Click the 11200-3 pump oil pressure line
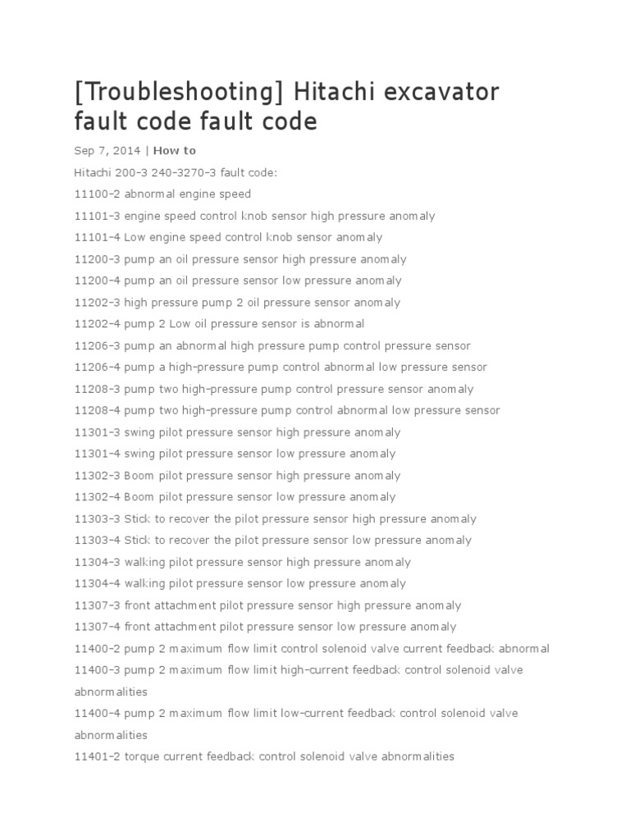This screenshot has height=840, width=630. click(x=240, y=259)
